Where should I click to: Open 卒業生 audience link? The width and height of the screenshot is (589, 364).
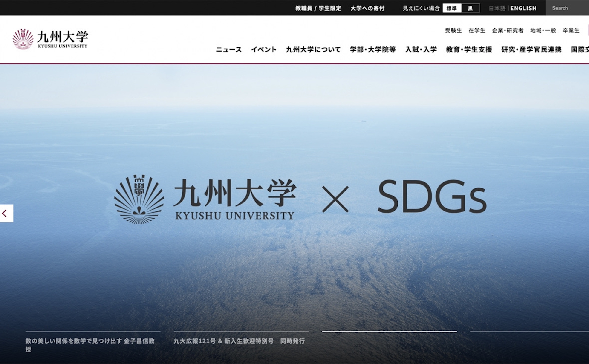(571, 31)
